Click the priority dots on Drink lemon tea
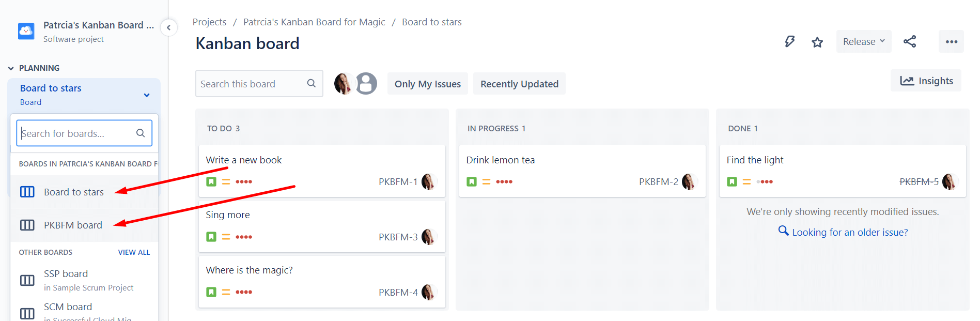Image resolution: width=980 pixels, height=321 pixels. [505, 181]
